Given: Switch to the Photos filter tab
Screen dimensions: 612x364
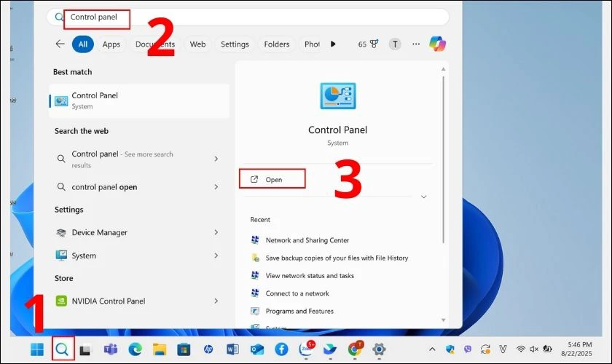Looking at the screenshot, I should (x=312, y=44).
